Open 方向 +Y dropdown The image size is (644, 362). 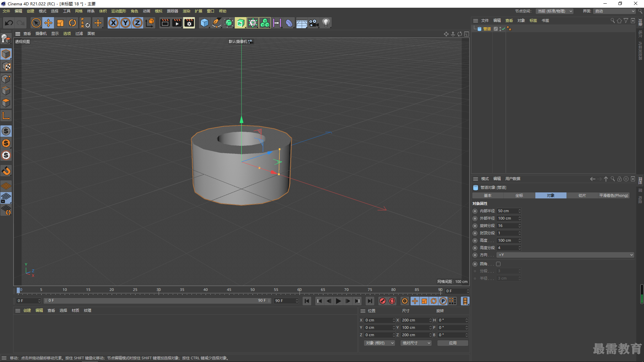click(565, 255)
